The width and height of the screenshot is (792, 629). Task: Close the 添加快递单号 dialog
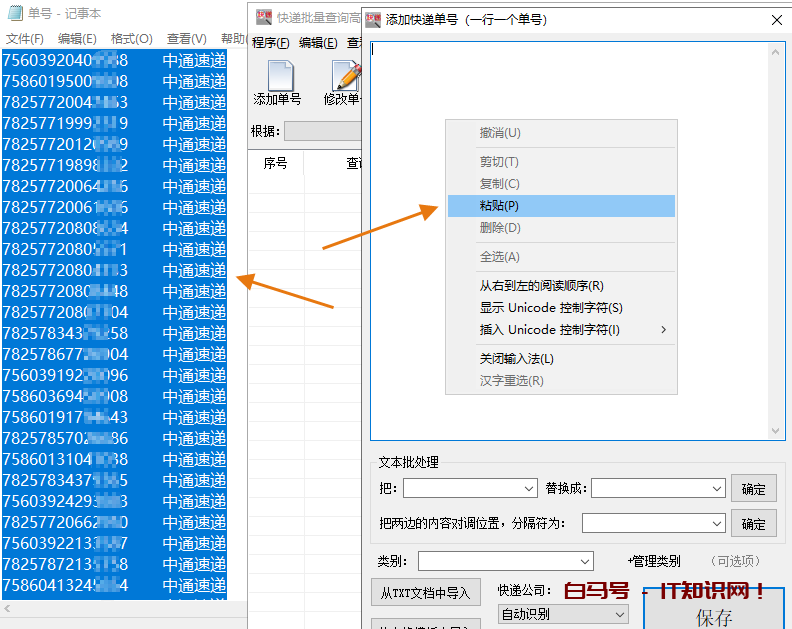[x=777, y=19]
